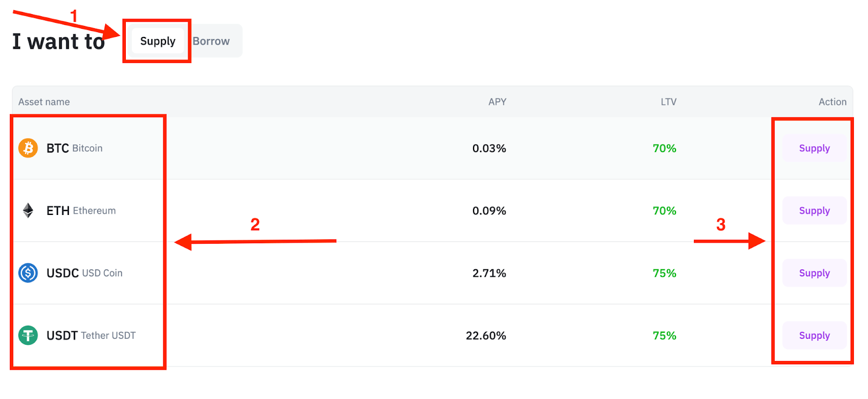Supply ETH using the row's button
The image size is (868, 399).
click(814, 211)
